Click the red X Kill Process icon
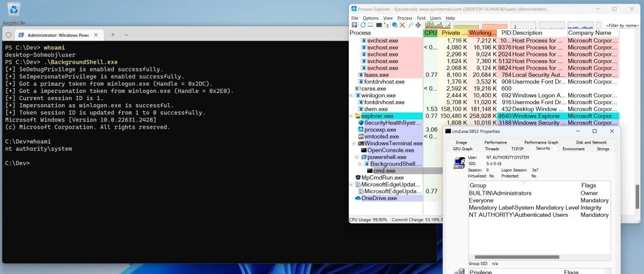 point(402,25)
